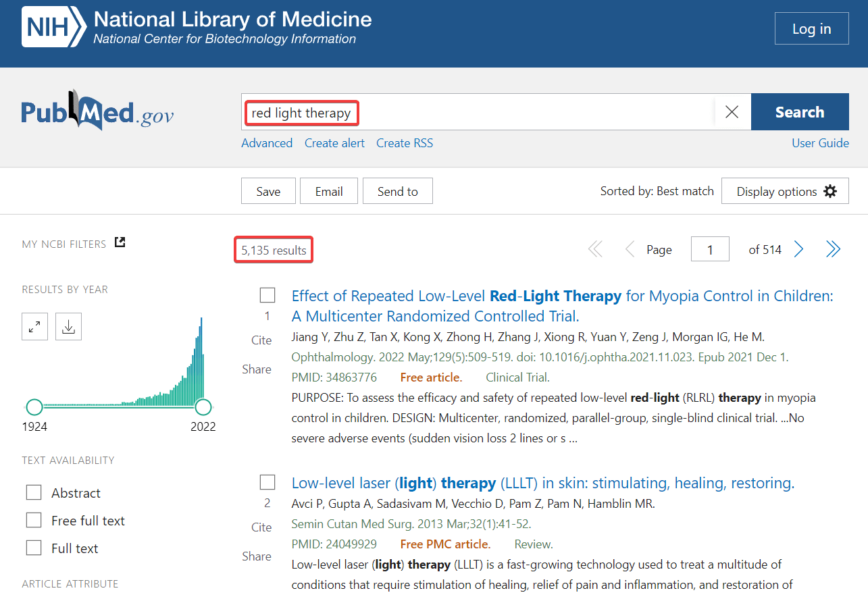Tick the Full text filter

[34, 548]
